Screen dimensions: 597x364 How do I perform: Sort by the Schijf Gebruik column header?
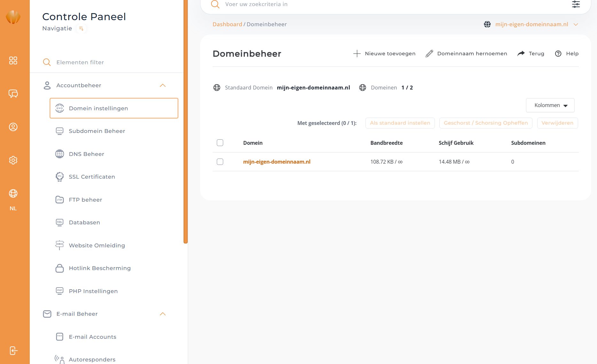pos(456,143)
